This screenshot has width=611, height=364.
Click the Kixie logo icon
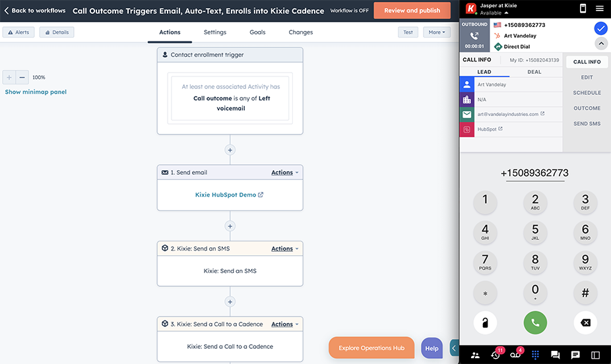pos(470,8)
